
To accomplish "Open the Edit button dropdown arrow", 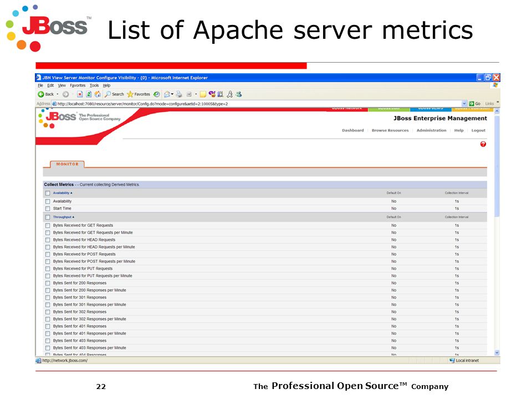I will tap(196, 94).
